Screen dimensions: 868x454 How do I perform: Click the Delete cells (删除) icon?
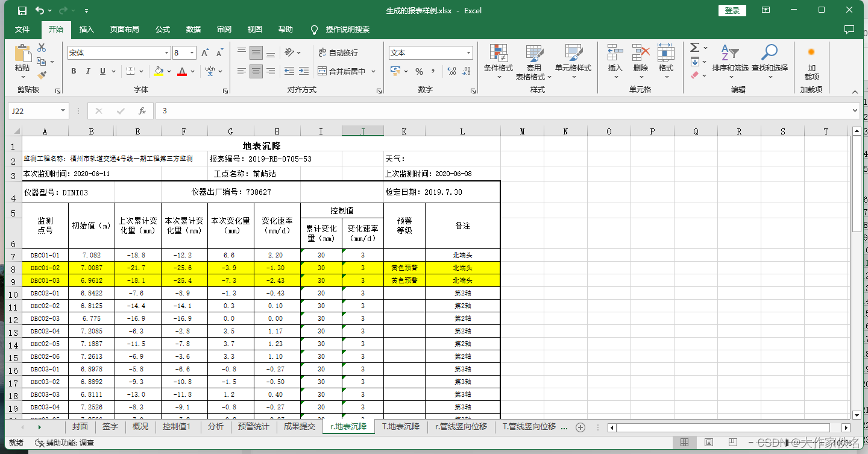click(x=641, y=53)
